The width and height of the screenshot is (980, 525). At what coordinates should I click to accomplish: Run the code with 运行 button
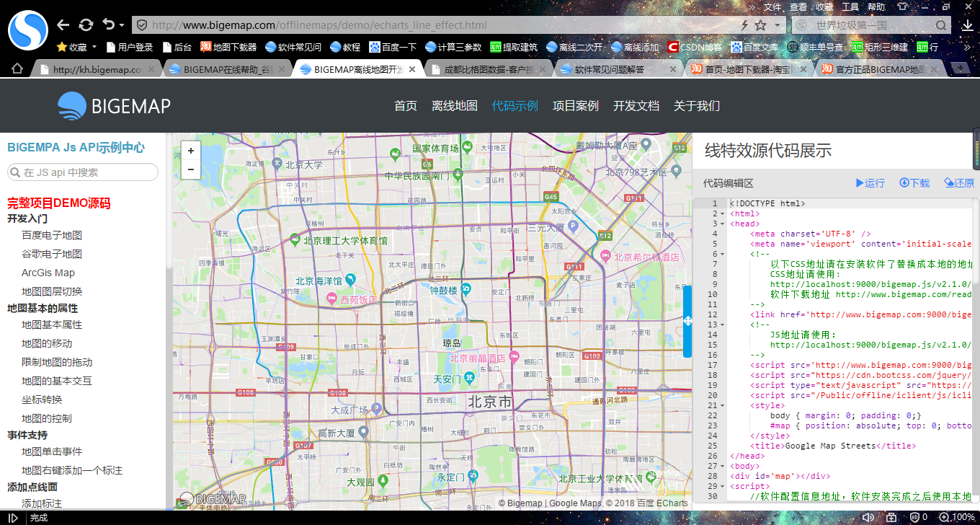click(x=870, y=183)
